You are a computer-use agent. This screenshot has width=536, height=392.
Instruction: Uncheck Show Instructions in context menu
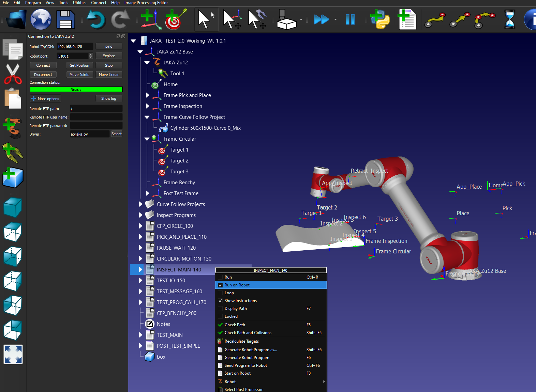point(220,301)
